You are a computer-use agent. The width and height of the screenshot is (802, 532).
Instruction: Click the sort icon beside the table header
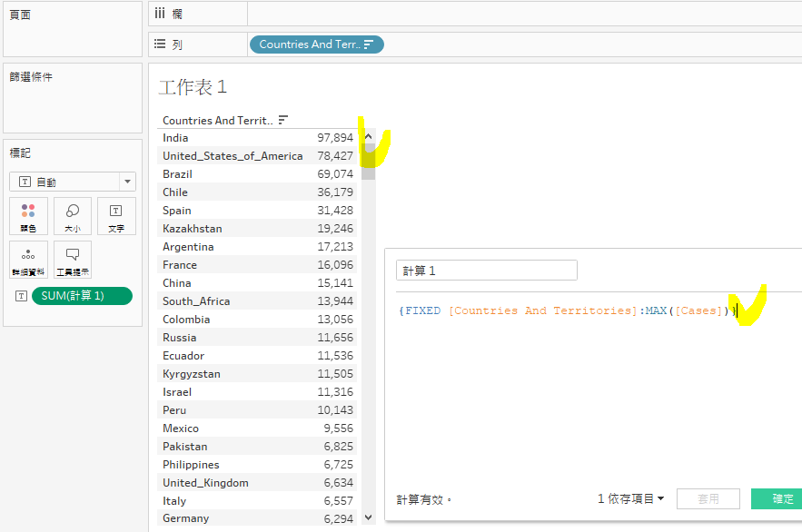(282, 120)
